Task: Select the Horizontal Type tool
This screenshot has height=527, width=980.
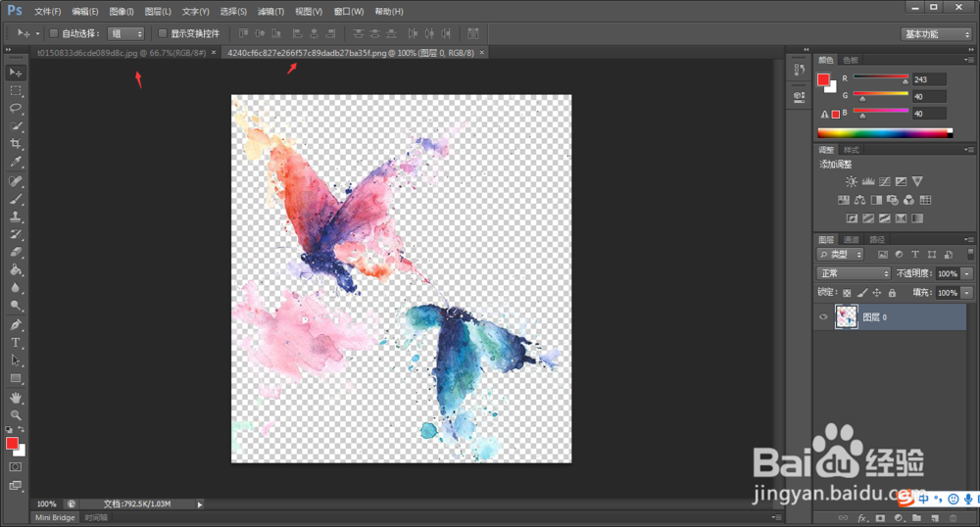Action: click(16, 342)
